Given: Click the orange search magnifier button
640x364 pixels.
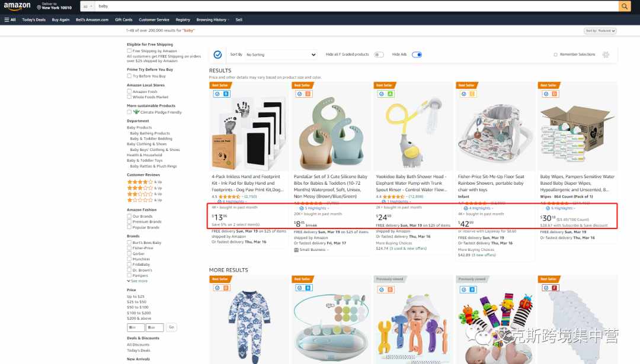Looking at the screenshot, I should coord(625,6).
